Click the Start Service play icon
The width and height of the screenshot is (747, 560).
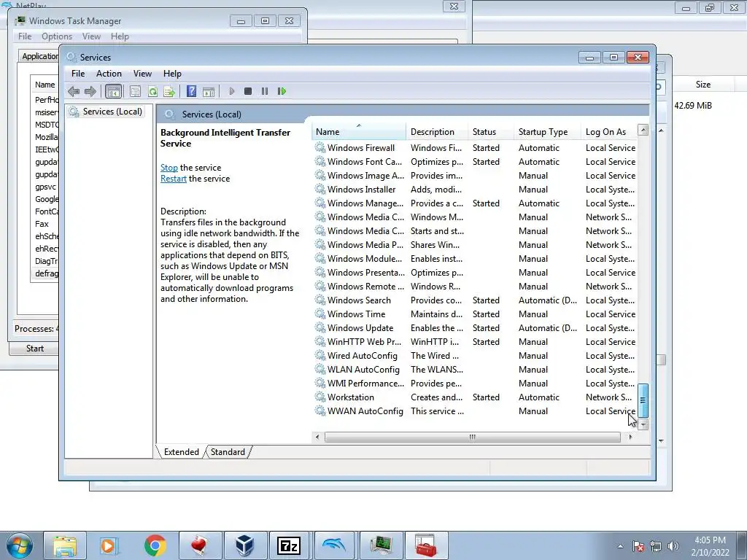pyautogui.click(x=231, y=91)
